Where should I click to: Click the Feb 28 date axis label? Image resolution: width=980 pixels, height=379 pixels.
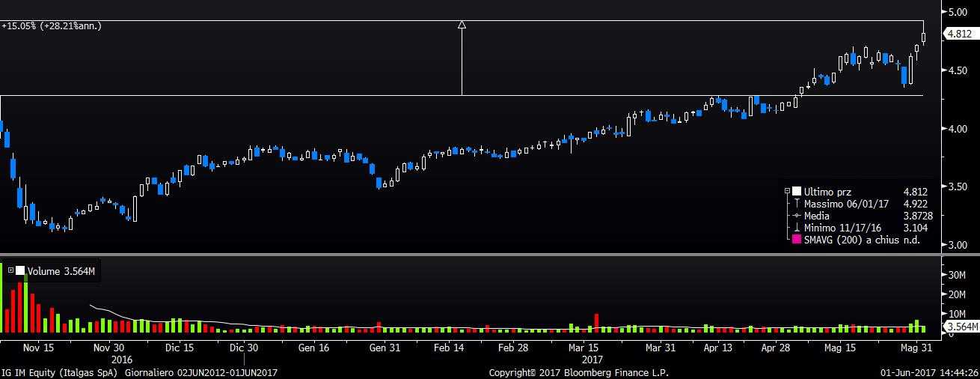click(514, 348)
